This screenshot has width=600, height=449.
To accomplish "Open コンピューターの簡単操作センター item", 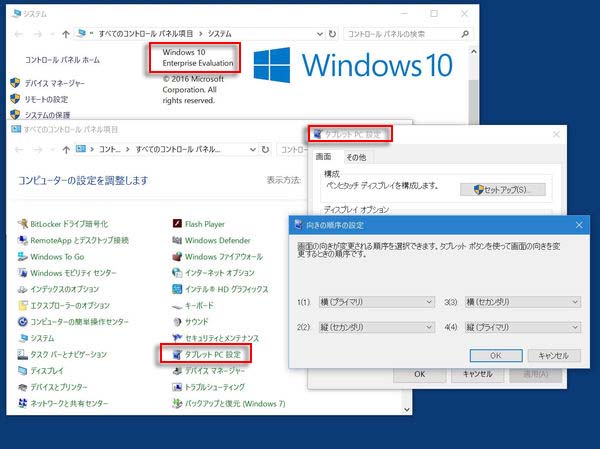I will click(73, 322).
